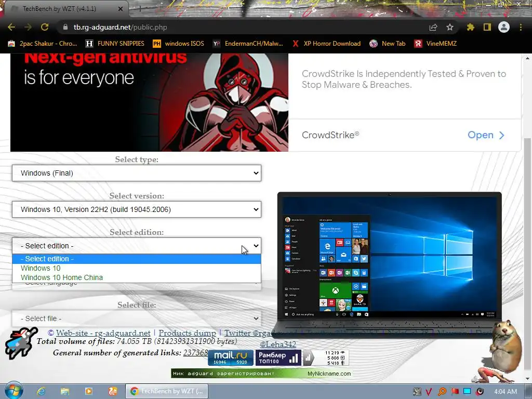Image resolution: width=532 pixels, height=399 pixels.
Task: Reload the page with the refresh icon
Action: pos(45,27)
